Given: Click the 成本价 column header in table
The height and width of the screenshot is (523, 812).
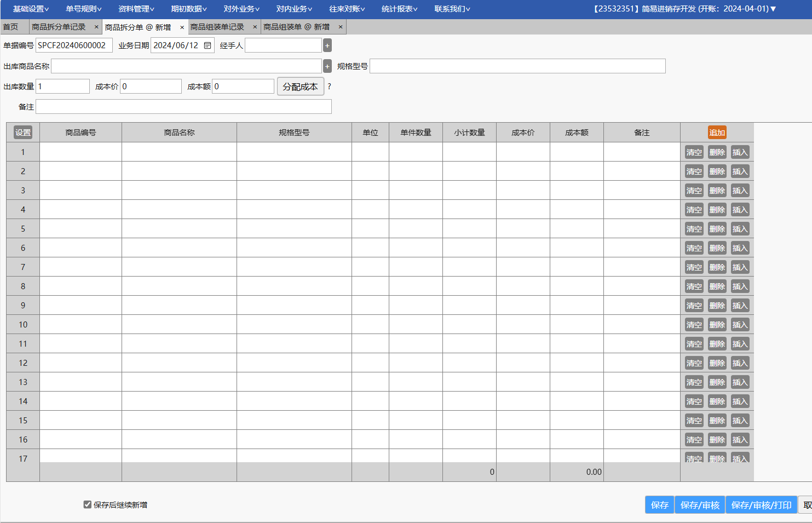Looking at the screenshot, I should click(523, 133).
